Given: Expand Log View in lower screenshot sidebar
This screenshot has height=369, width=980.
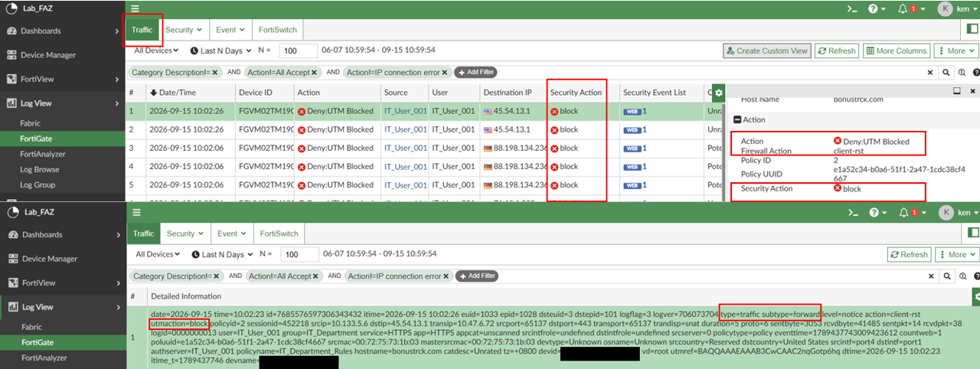Looking at the screenshot, I should pos(63,307).
